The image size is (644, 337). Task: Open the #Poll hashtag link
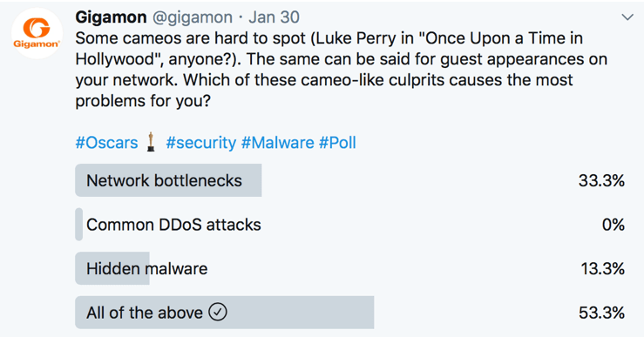(337, 143)
